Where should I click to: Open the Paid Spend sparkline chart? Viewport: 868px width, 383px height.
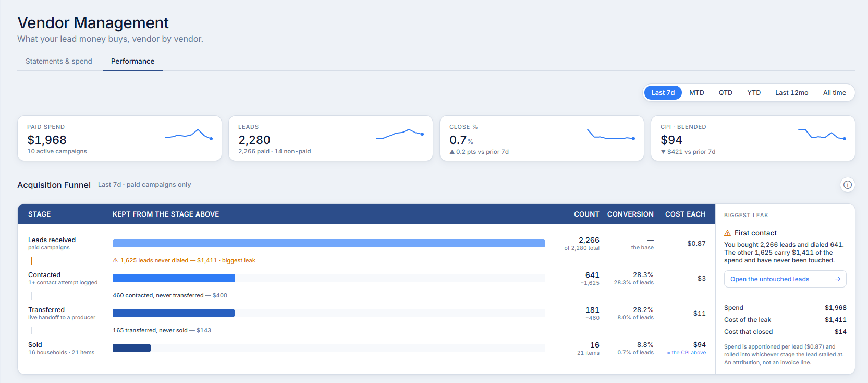pos(189,135)
